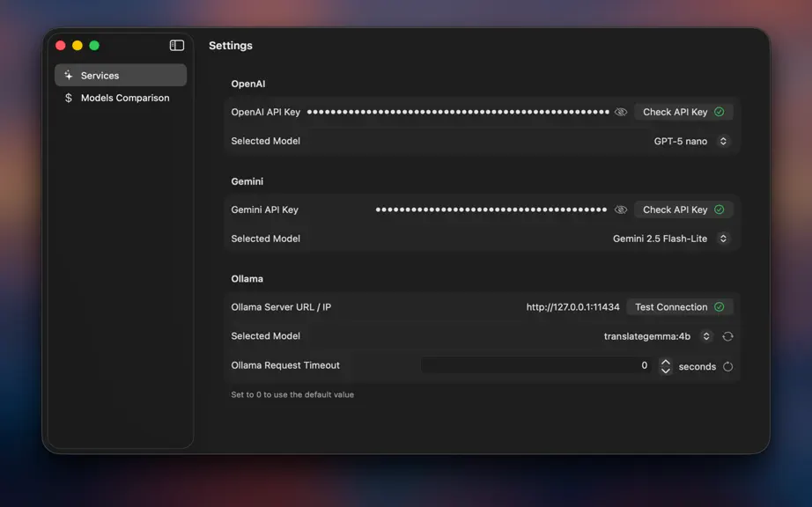Click the green checkmark next to Test Connection
Screen dimensions: 812x507
point(719,307)
